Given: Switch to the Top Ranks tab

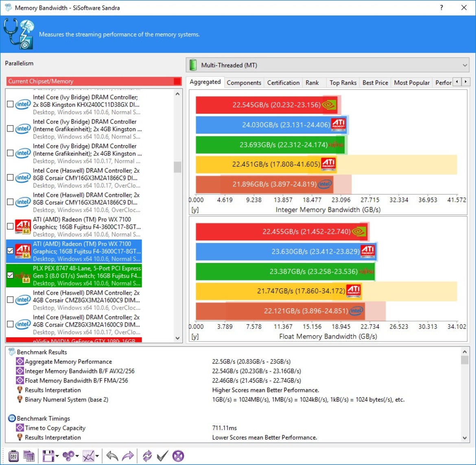Looking at the screenshot, I should (x=343, y=83).
